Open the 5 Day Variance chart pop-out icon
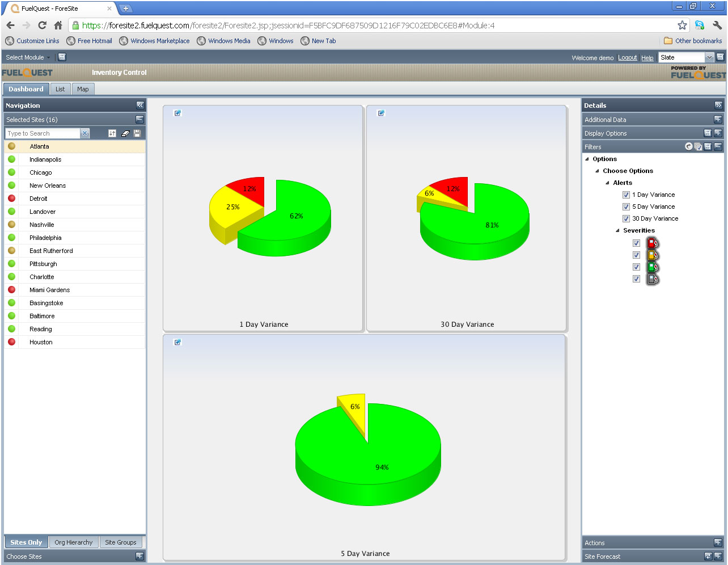Viewport: 728px width, 565px height. 177,342
